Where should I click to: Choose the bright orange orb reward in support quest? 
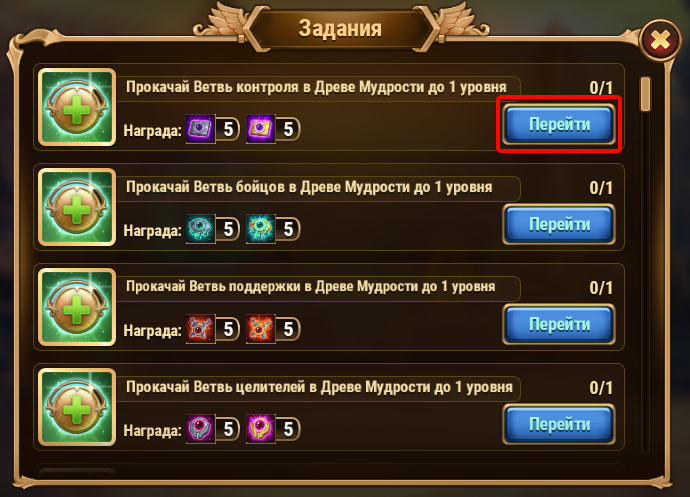click(261, 329)
